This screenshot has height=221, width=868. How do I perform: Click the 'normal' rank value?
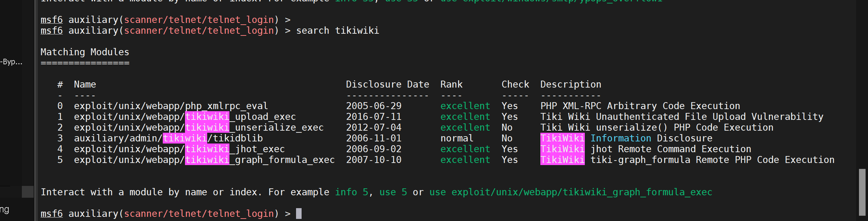pyautogui.click(x=457, y=138)
